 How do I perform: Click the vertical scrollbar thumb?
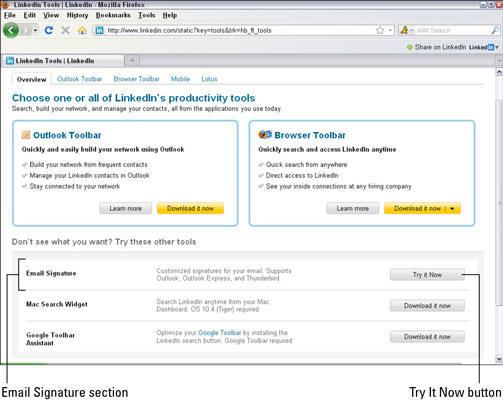coord(499,203)
